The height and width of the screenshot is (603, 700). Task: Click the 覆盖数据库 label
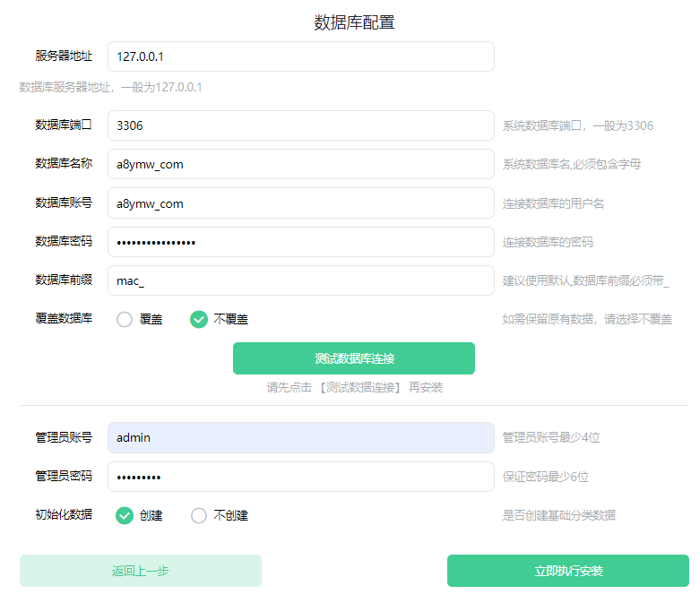coord(64,318)
